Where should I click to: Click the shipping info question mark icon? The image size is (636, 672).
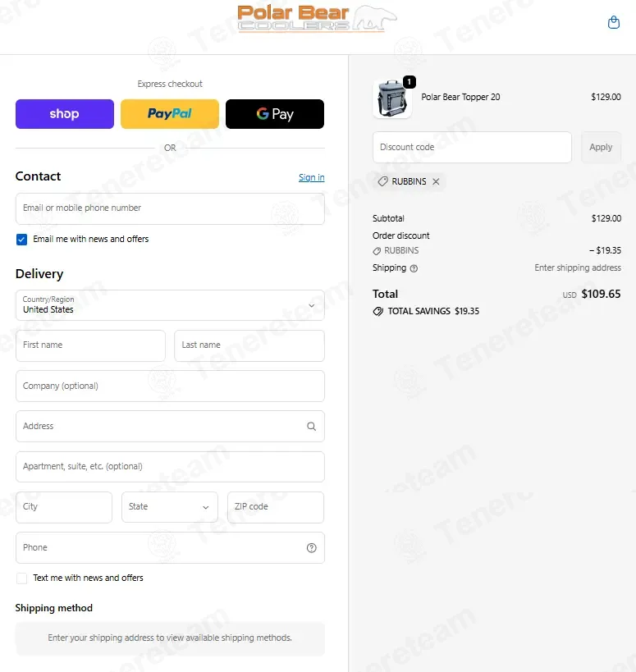pyautogui.click(x=414, y=268)
